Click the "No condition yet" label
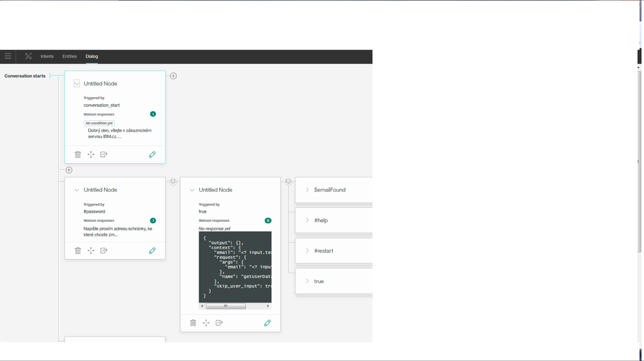The height and width of the screenshot is (361, 644). (99, 123)
